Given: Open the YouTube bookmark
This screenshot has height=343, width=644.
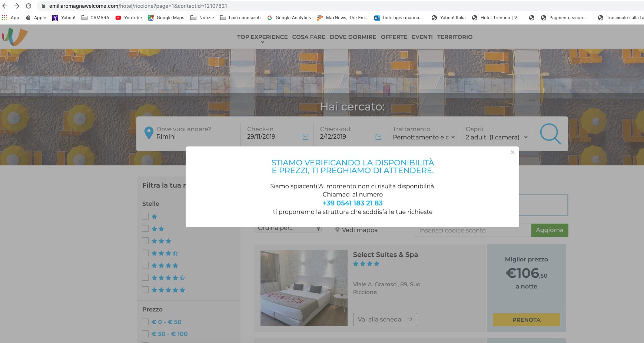Looking at the screenshot, I should (129, 17).
